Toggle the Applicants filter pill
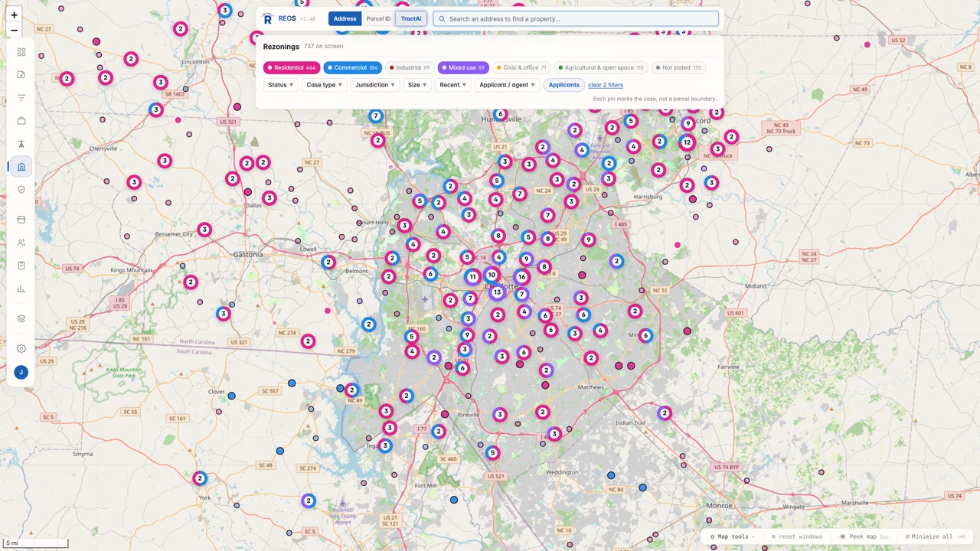980x551 pixels. pos(563,85)
